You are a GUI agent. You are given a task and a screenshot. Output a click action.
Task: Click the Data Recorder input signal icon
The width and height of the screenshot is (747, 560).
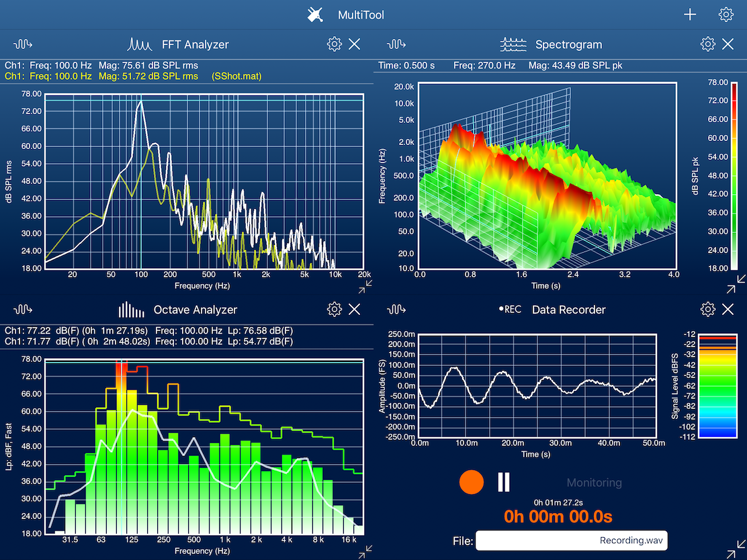tap(396, 310)
